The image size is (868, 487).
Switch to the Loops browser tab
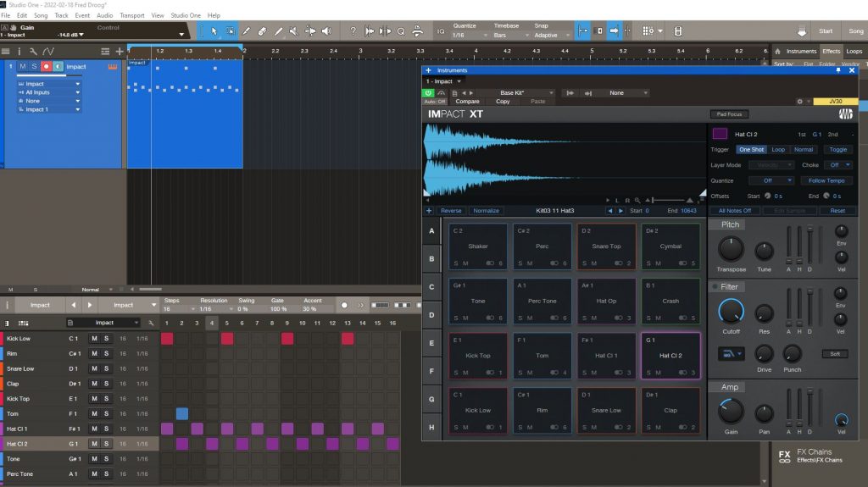point(854,51)
